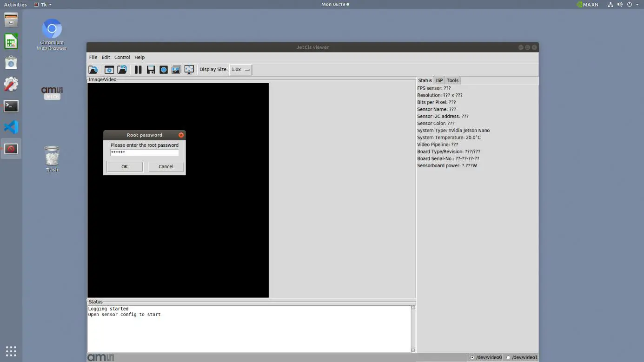Click the status log scrollbar
The height and width of the screenshot is (362, 644).
pos(413,329)
